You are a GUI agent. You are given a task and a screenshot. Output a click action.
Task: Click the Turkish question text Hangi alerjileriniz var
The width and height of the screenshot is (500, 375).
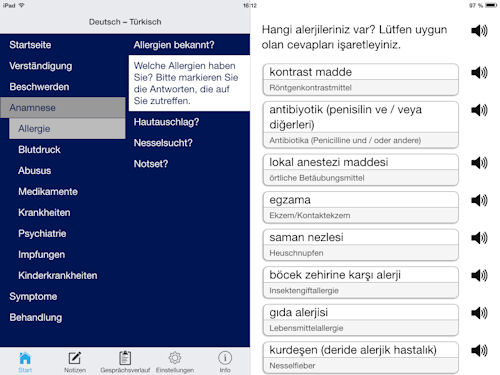tap(354, 37)
